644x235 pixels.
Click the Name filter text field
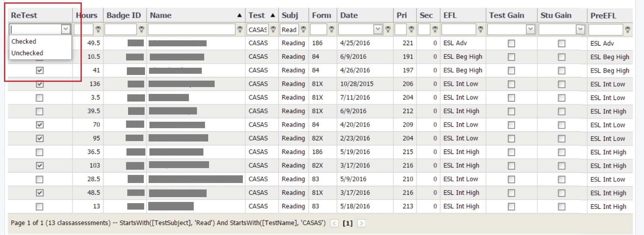point(191,29)
